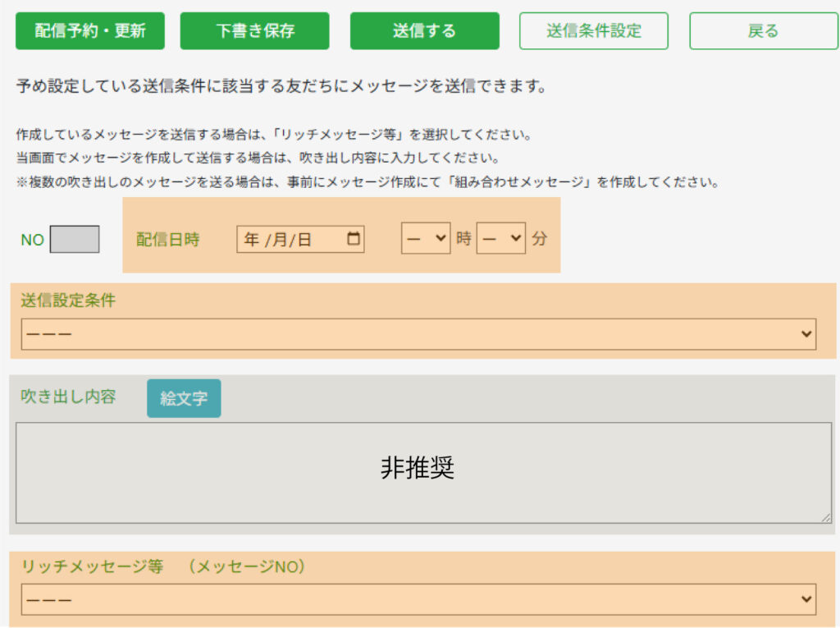The image size is (840, 628).
Task: Open the 絵文字 emoji picker
Action: (x=184, y=398)
